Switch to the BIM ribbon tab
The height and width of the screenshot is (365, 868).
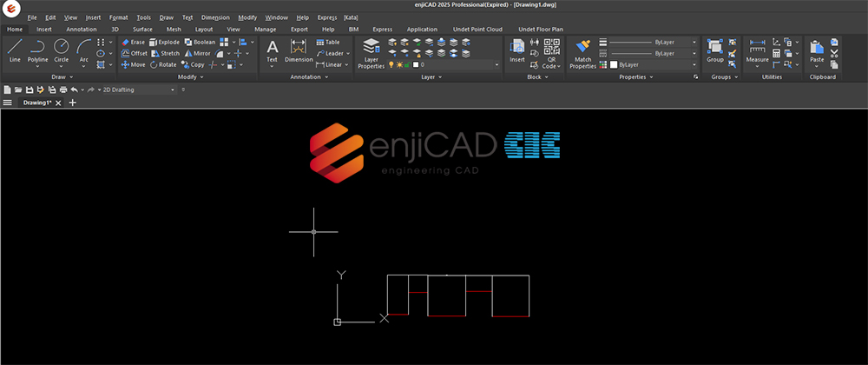[353, 30]
